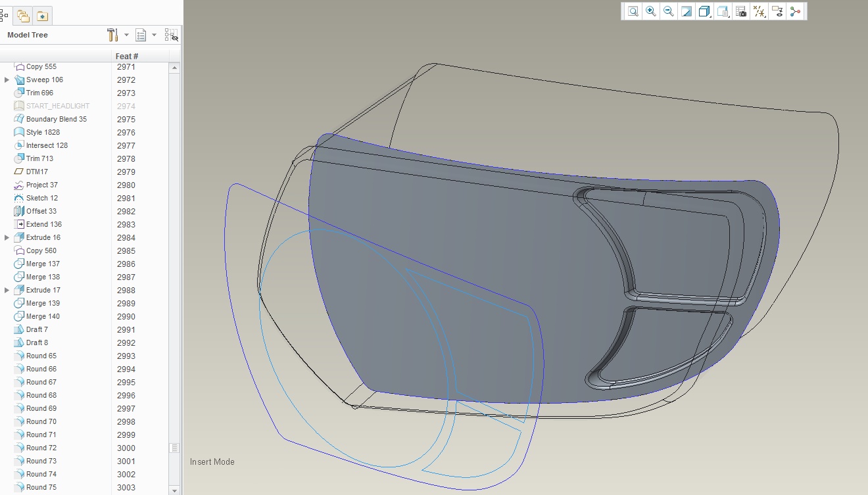
Task: Select Offset 33 feature
Action: [41, 211]
